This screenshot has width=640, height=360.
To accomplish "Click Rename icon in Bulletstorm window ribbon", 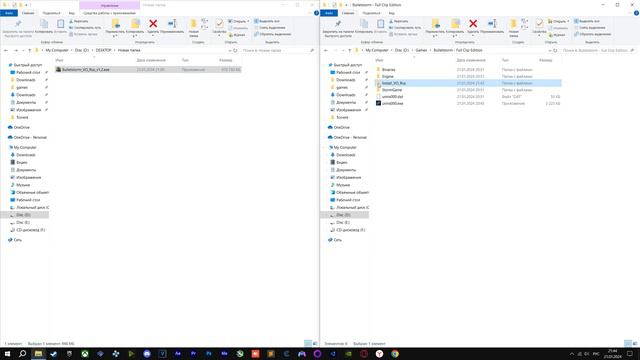I will click(492, 24).
